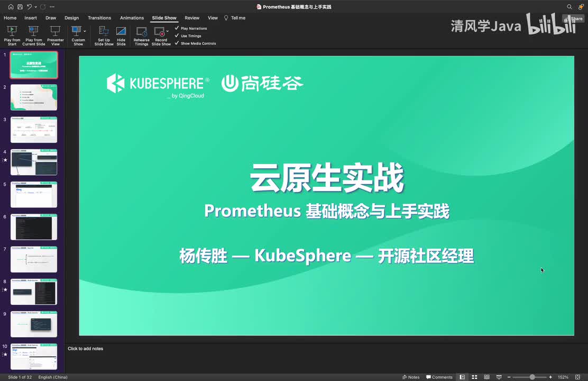Expand the undo history dropdown arrow

pos(35,7)
